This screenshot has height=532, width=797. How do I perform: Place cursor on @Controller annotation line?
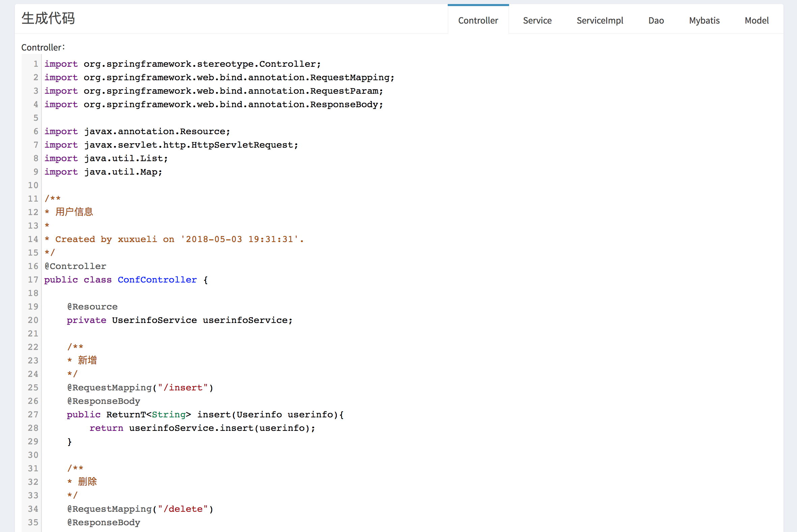pyautogui.click(x=75, y=266)
